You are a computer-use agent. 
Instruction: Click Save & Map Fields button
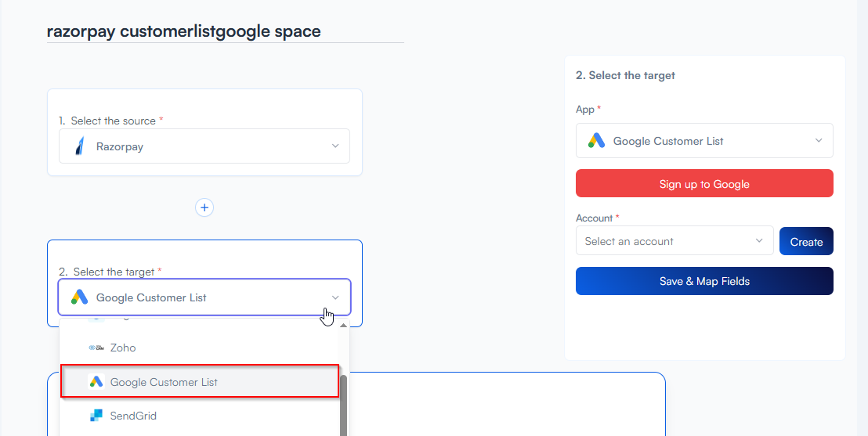pos(704,281)
